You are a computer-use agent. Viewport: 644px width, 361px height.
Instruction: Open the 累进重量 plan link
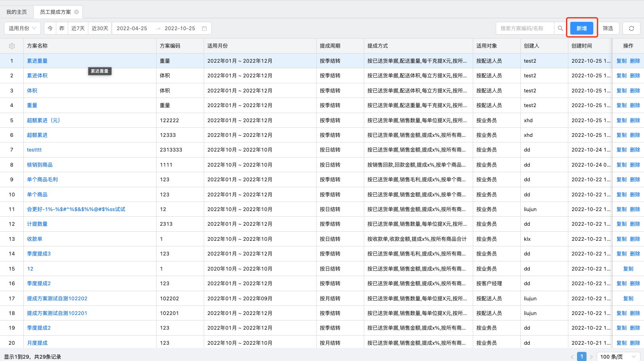pos(37,61)
